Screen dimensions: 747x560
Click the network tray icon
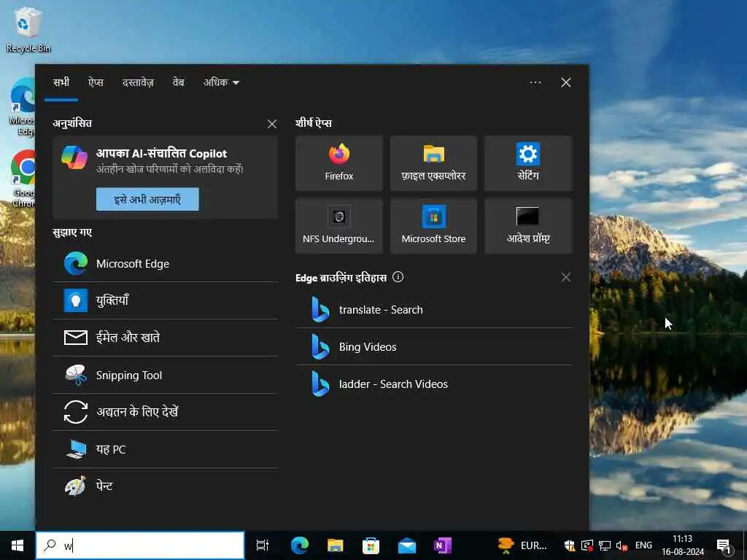coord(605,545)
